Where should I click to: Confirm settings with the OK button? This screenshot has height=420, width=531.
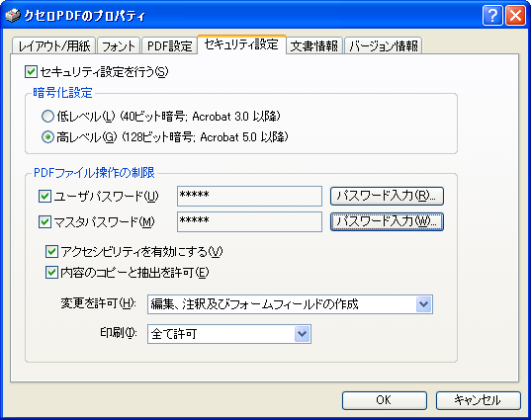(384, 400)
